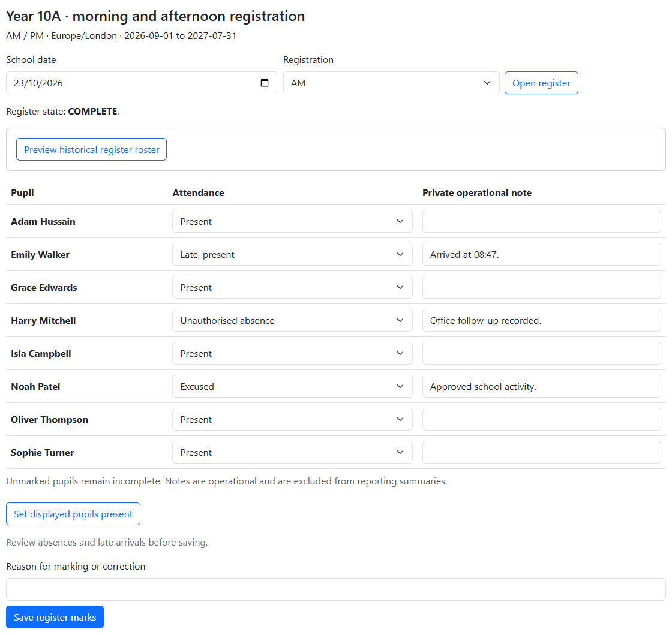Click the pupil name Grace Edwards
This screenshot has height=635, width=672.
tap(44, 287)
